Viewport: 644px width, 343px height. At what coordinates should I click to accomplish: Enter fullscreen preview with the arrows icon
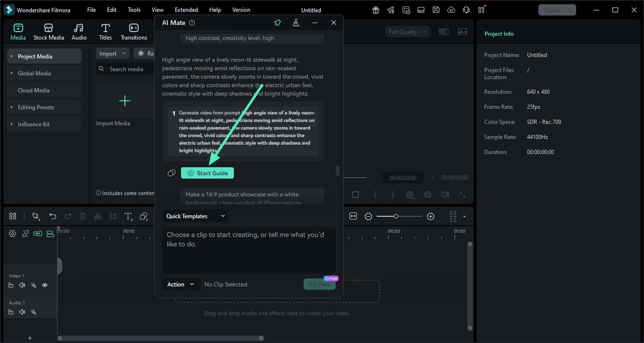462,195
